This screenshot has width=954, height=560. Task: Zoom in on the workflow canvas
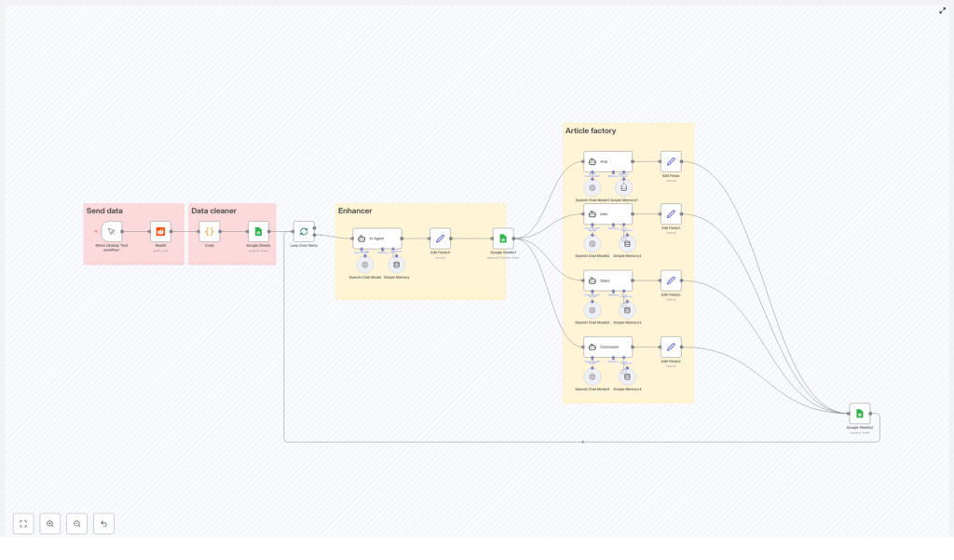[50, 524]
